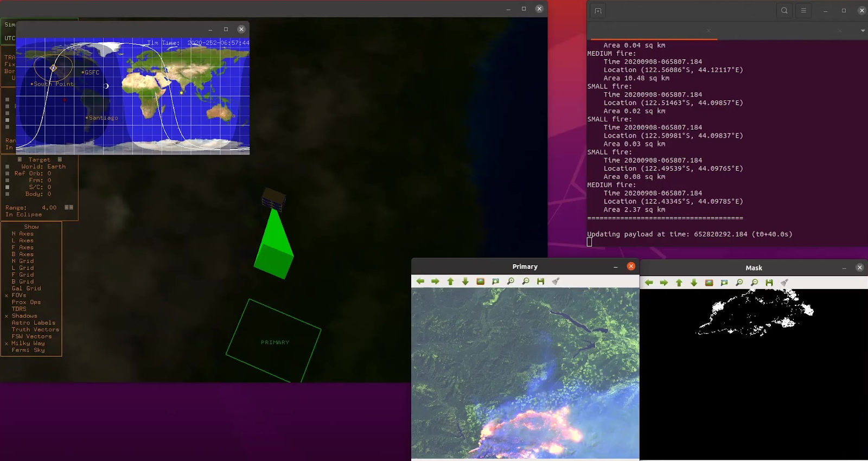Click the green PRIMARY field-of-view box
The width and height of the screenshot is (868, 461).
coord(274,342)
